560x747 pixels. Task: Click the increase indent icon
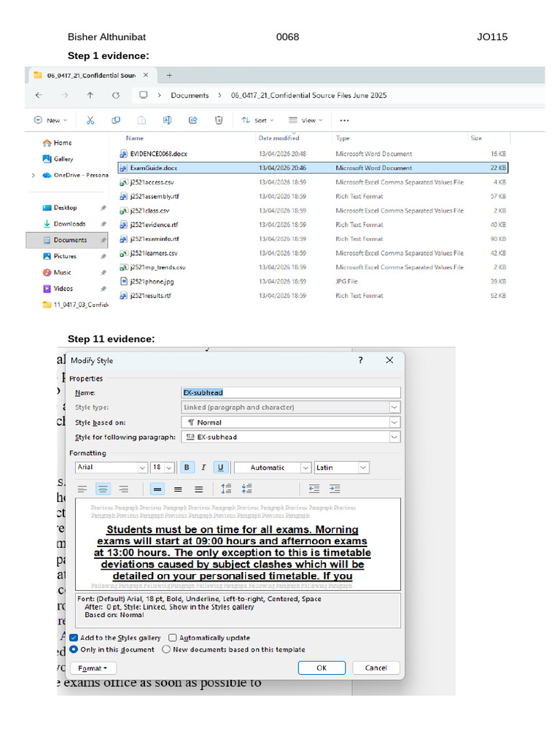point(335,488)
